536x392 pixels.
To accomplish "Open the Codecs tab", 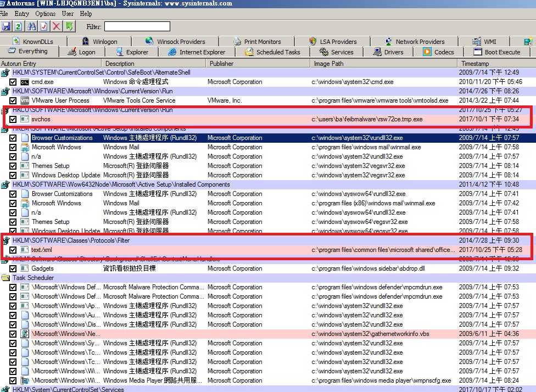I will [438, 52].
